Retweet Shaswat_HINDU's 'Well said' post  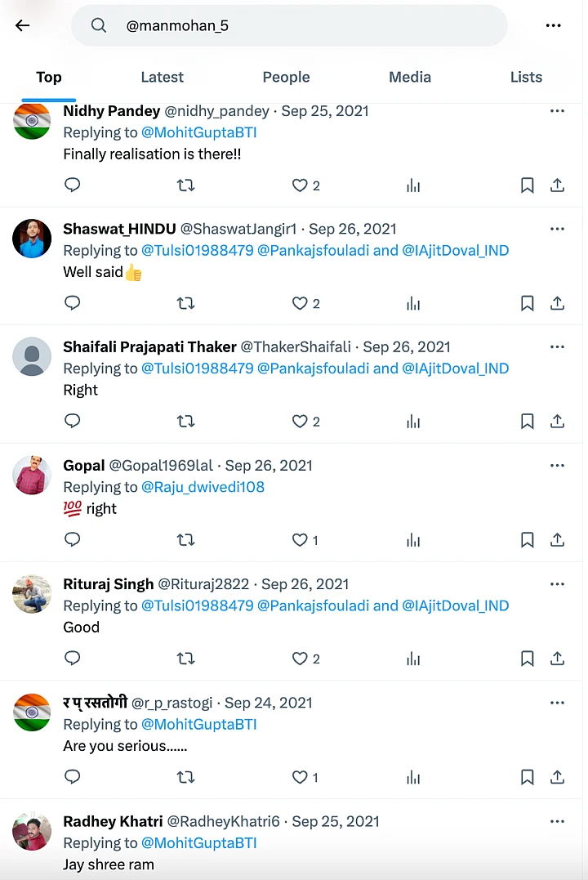click(185, 303)
